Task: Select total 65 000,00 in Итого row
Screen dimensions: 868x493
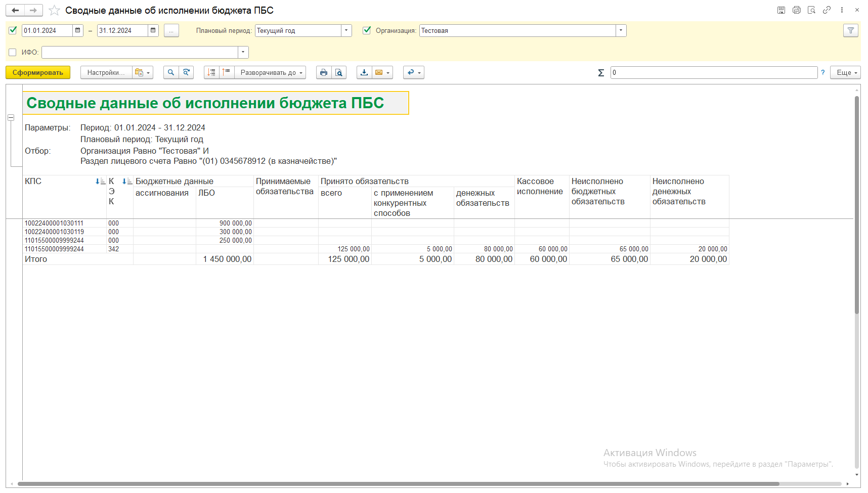Action: [x=610, y=259]
